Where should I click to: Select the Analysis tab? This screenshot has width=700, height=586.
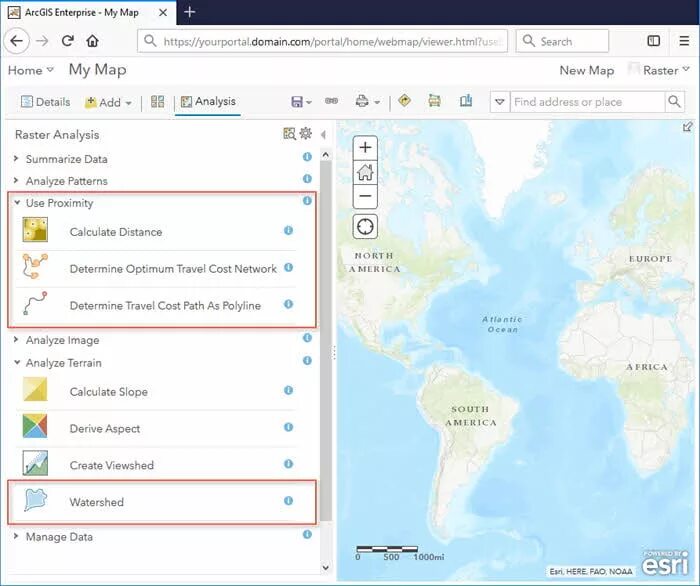click(x=208, y=101)
